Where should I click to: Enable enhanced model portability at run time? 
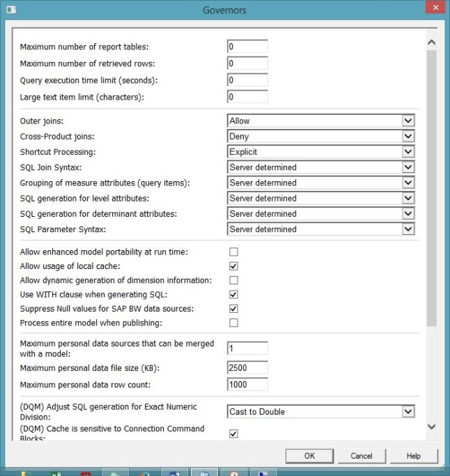(234, 252)
